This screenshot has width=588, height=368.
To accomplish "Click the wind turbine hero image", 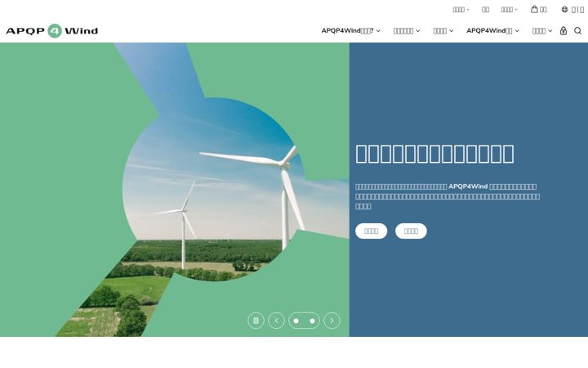I will pyautogui.click(x=175, y=190).
